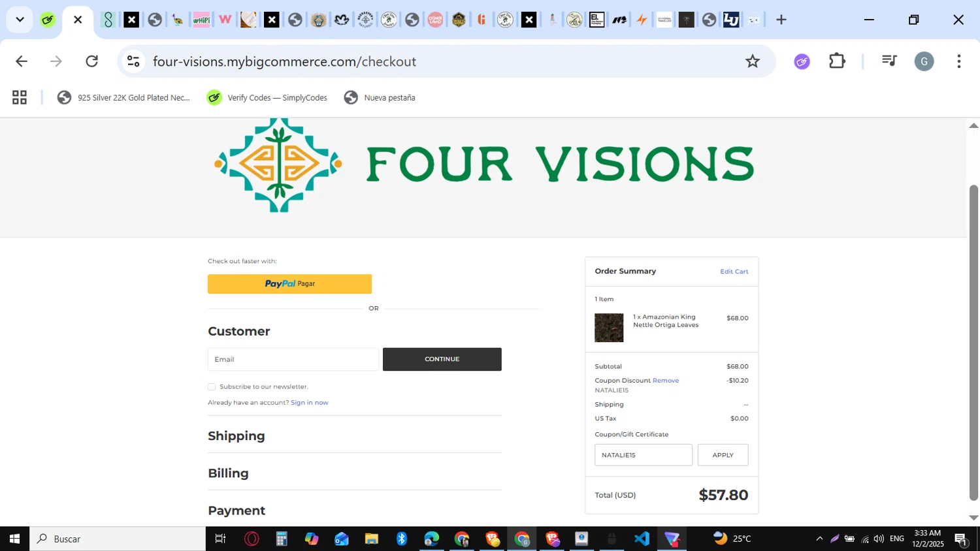The height and width of the screenshot is (551, 980).
Task: Click the CONTINUE button
Action: coord(442,359)
